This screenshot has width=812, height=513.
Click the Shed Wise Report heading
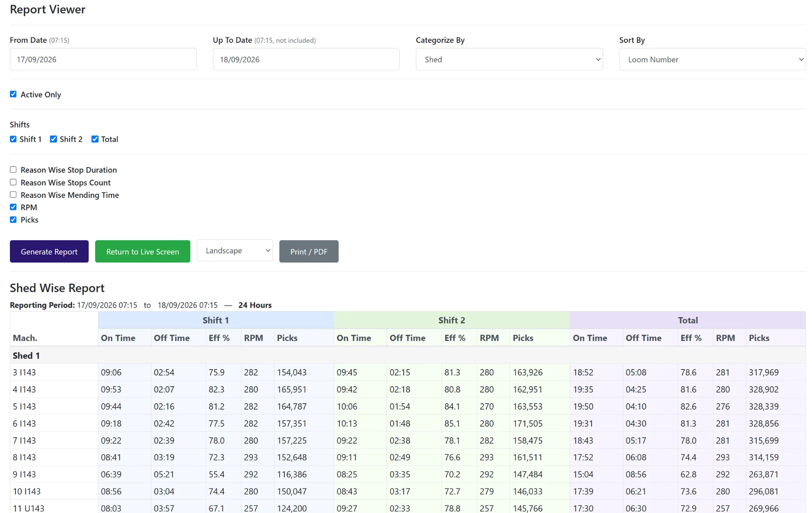(x=57, y=287)
